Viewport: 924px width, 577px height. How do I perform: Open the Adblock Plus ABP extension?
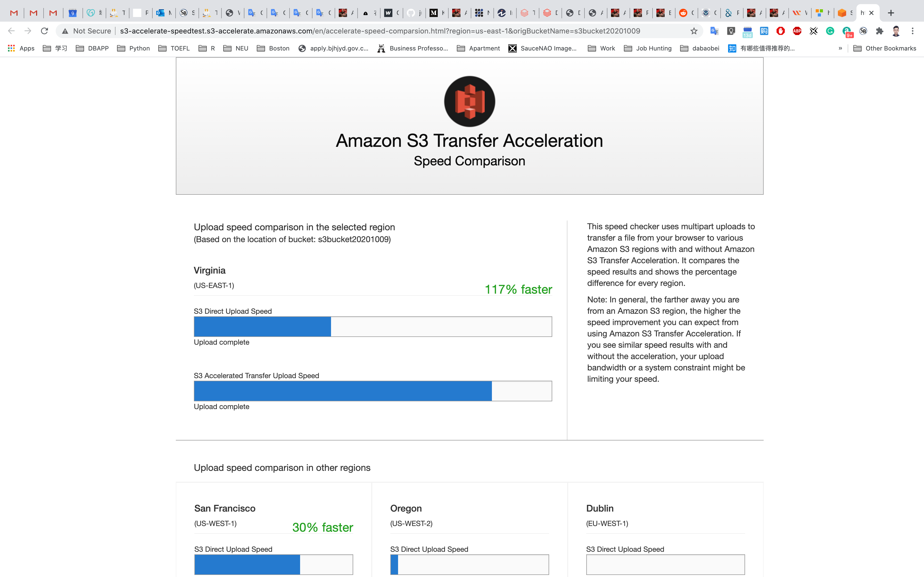click(797, 31)
